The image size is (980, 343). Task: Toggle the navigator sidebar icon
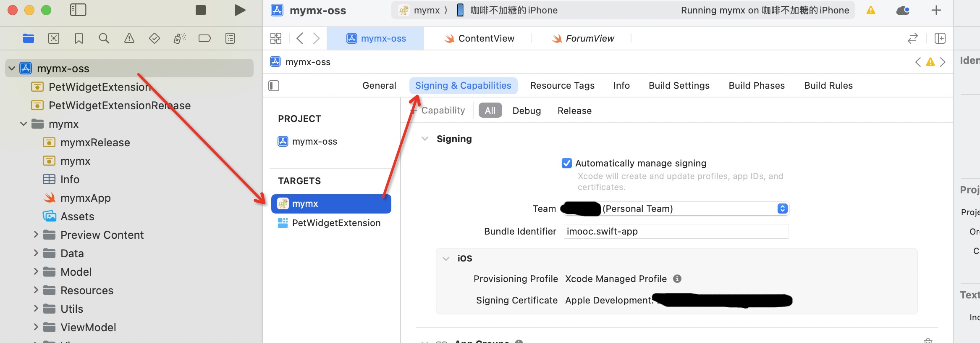tap(78, 10)
